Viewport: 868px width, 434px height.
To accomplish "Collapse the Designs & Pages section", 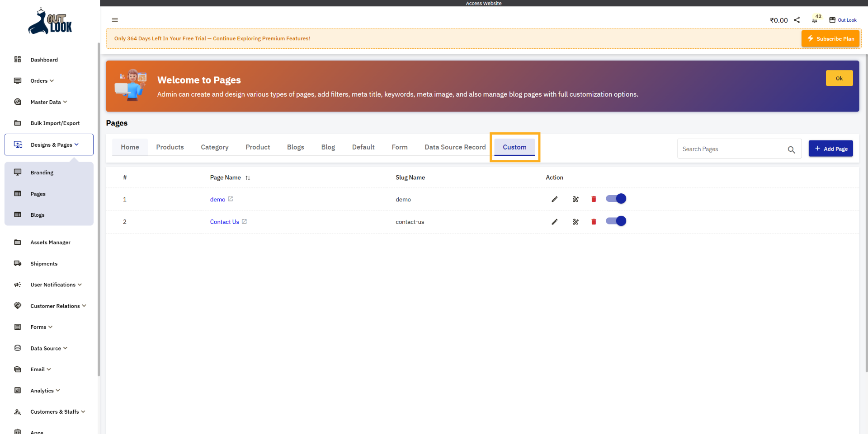I will [51, 145].
